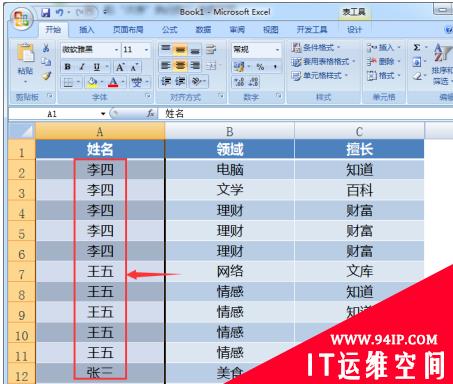Toggle Bold formatting
453x384 pixels.
pyautogui.click(x=68, y=67)
